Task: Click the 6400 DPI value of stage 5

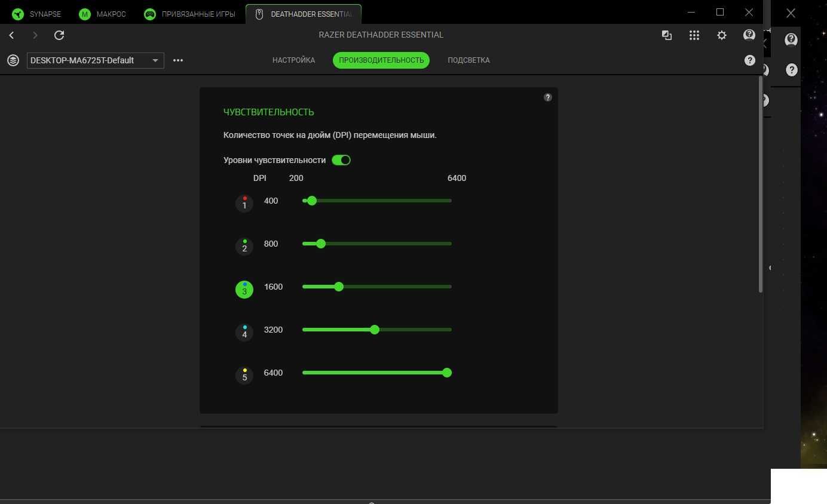Action: coord(273,373)
